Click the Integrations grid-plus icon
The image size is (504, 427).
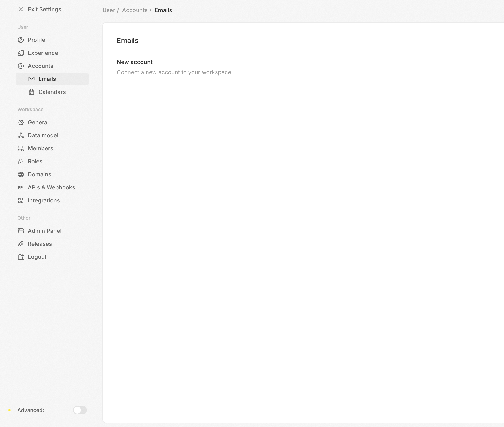click(21, 201)
